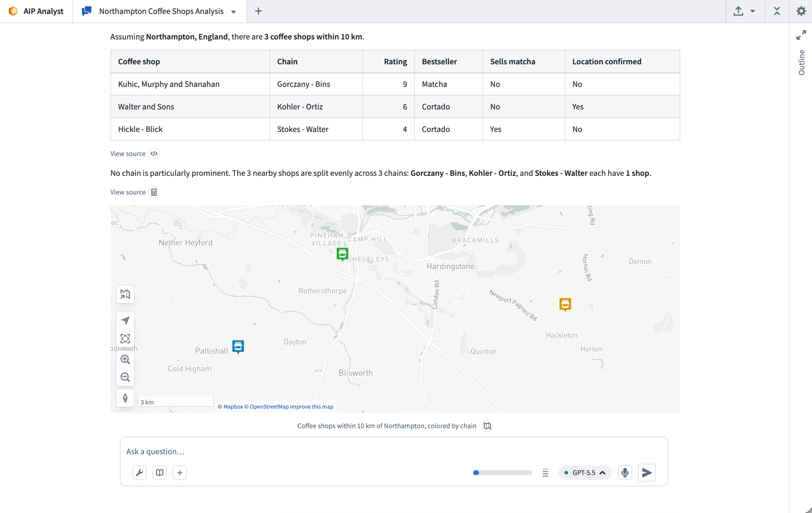Click the Gorczany - Bins table cell
812x513 pixels.
(x=316, y=84)
